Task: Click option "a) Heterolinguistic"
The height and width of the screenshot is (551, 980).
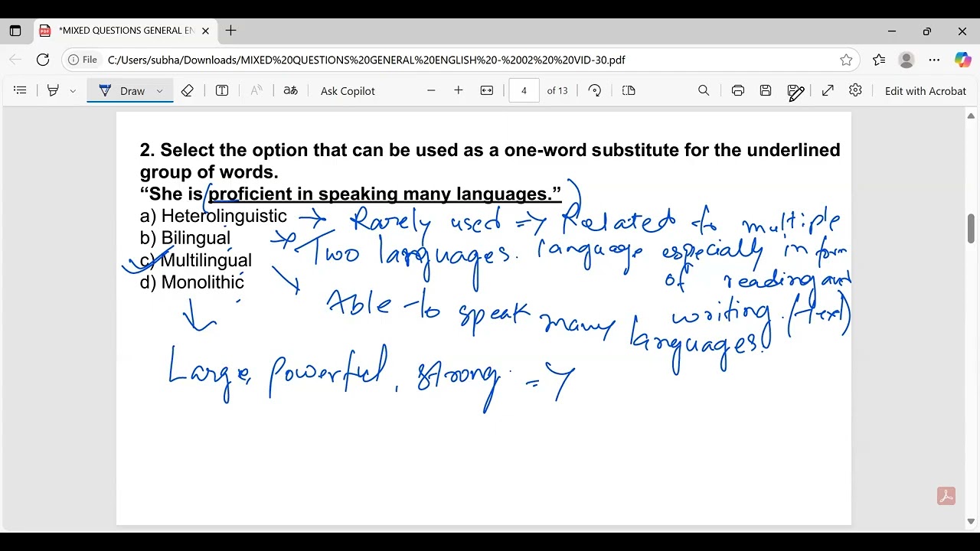Action: (214, 216)
